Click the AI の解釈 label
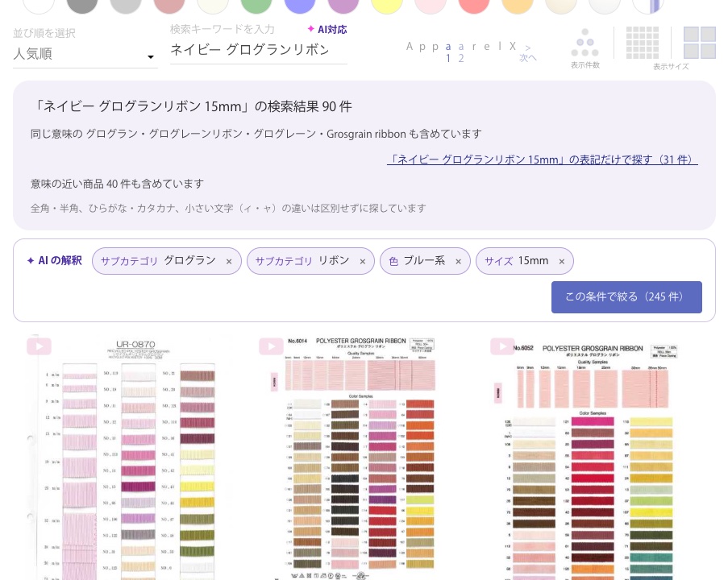Image resolution: width=728 pixels, height=580 pixels. point(54,261)
